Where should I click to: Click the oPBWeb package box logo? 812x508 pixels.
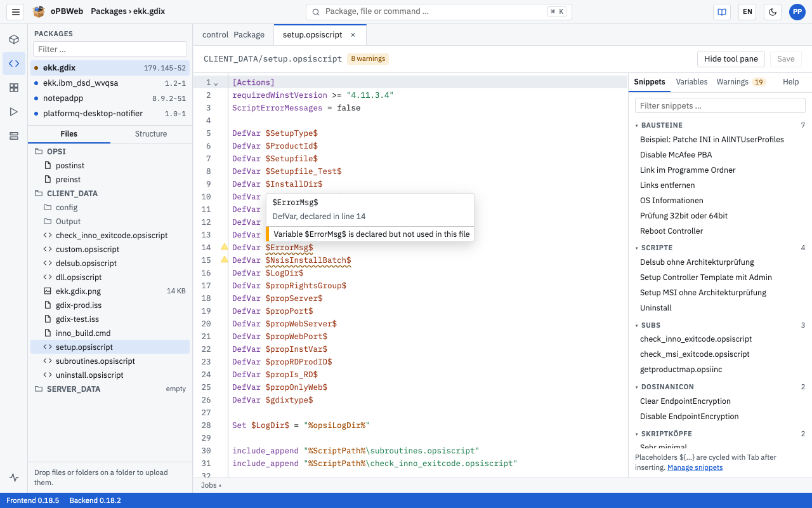39,11
